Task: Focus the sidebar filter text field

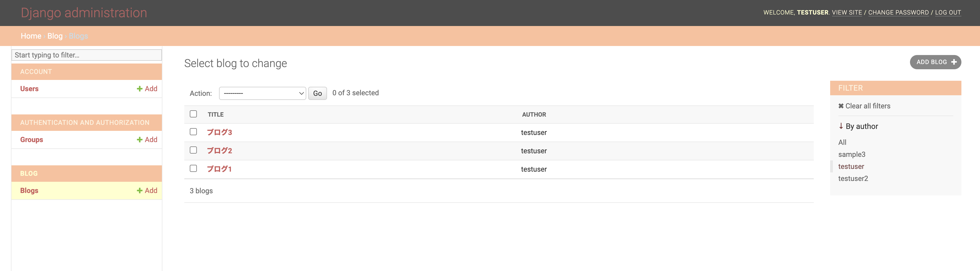Action: pyautogui.click(x=87, y=55)
